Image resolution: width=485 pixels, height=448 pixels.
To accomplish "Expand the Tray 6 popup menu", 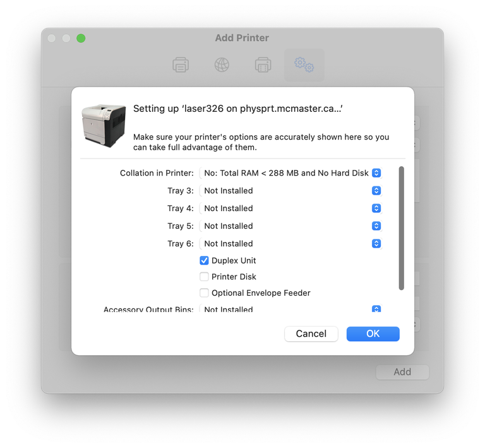I will (290, 243).
